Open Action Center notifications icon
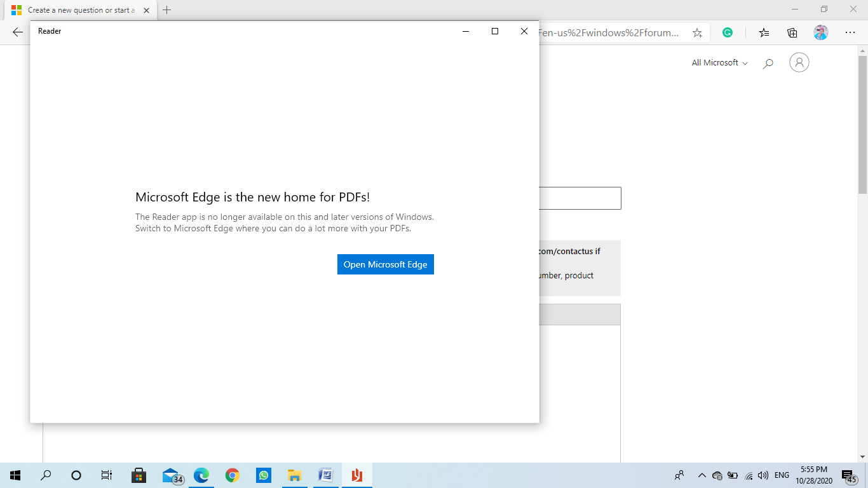Image resolution: width=868 pixels, height=488 pixels. click(850, 475)
